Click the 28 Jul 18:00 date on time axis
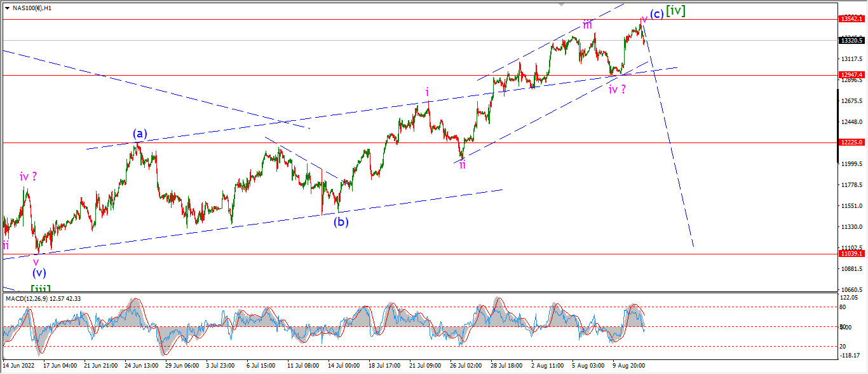Image resolution: width=868 pixels, height=374 pixels. [506, 366]
